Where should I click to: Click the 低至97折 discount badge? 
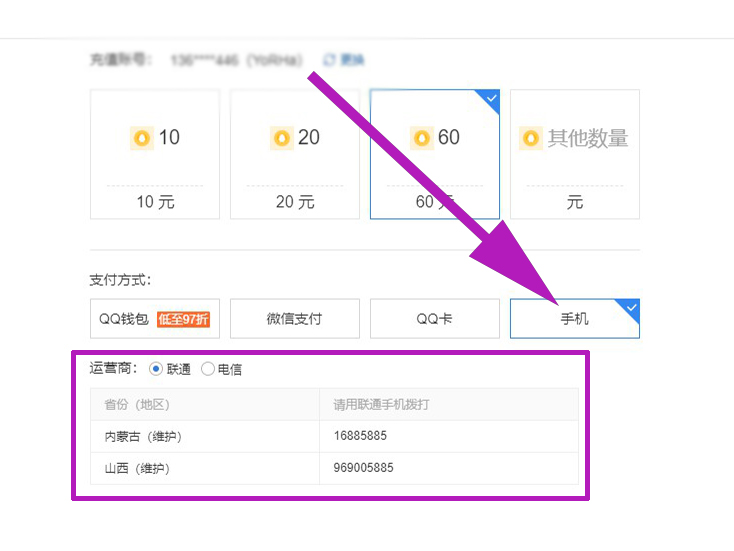coord(183,319)
